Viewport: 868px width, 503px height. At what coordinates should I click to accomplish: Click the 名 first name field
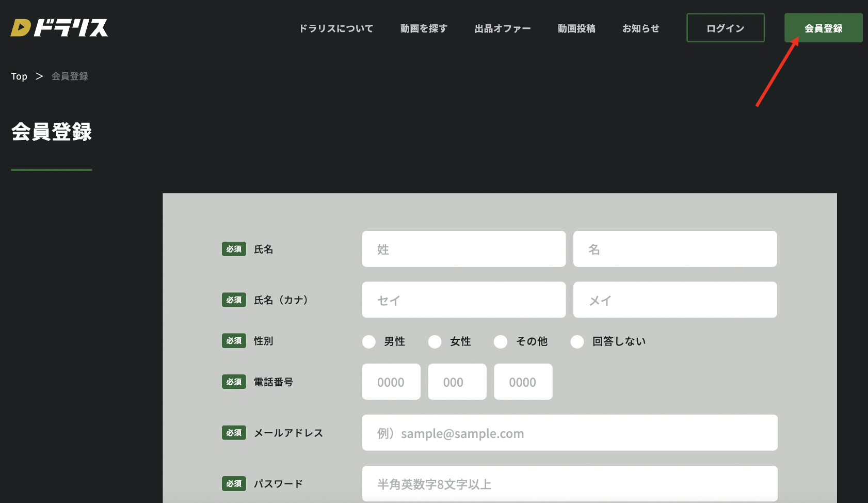674,249
